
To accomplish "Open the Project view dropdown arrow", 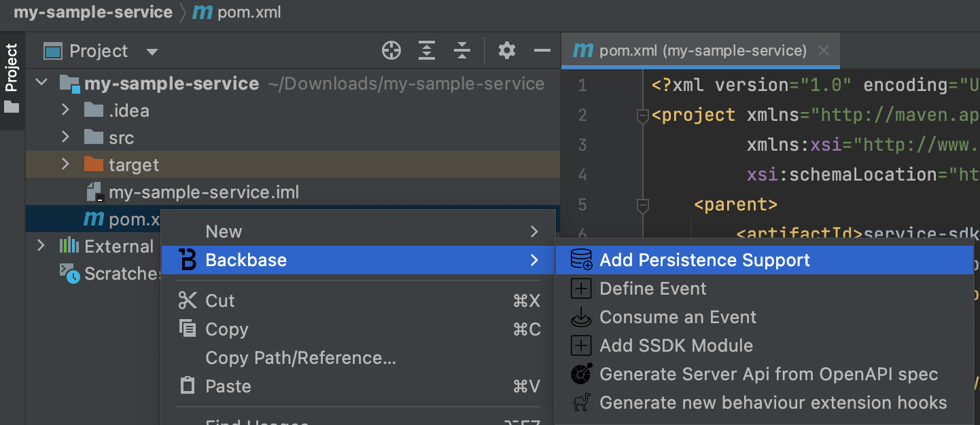I will coord(152,52).
